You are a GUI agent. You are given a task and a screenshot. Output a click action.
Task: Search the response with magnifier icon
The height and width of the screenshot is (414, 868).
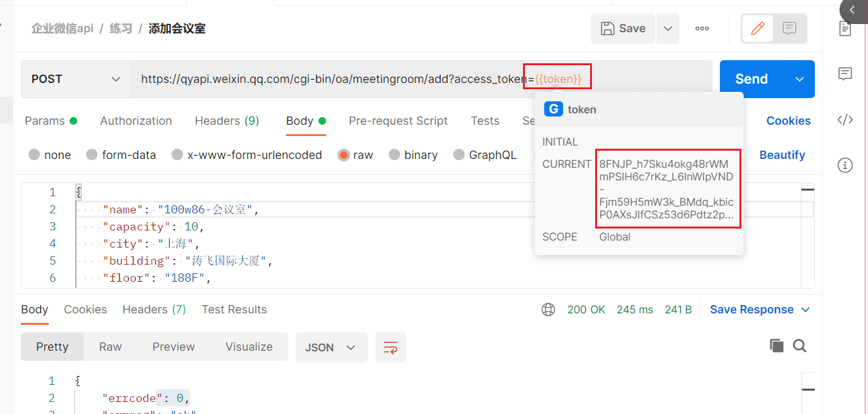click(800, 346)
